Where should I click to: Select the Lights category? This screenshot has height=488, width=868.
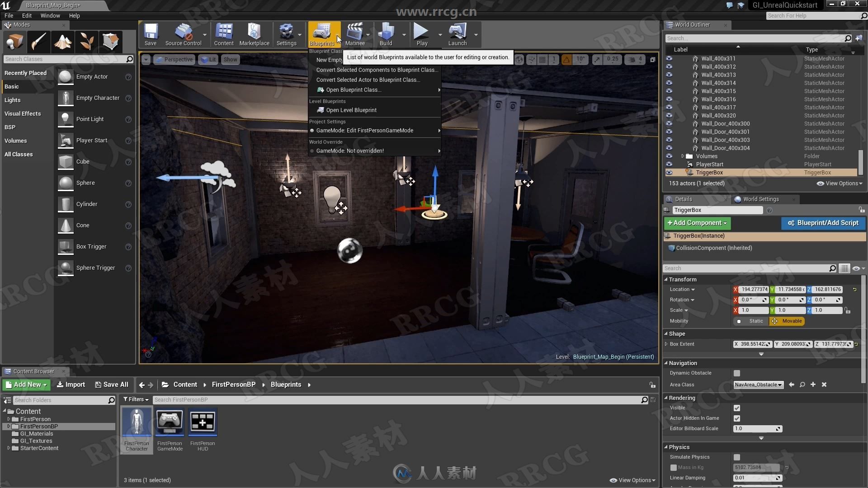tap(13, 100)
